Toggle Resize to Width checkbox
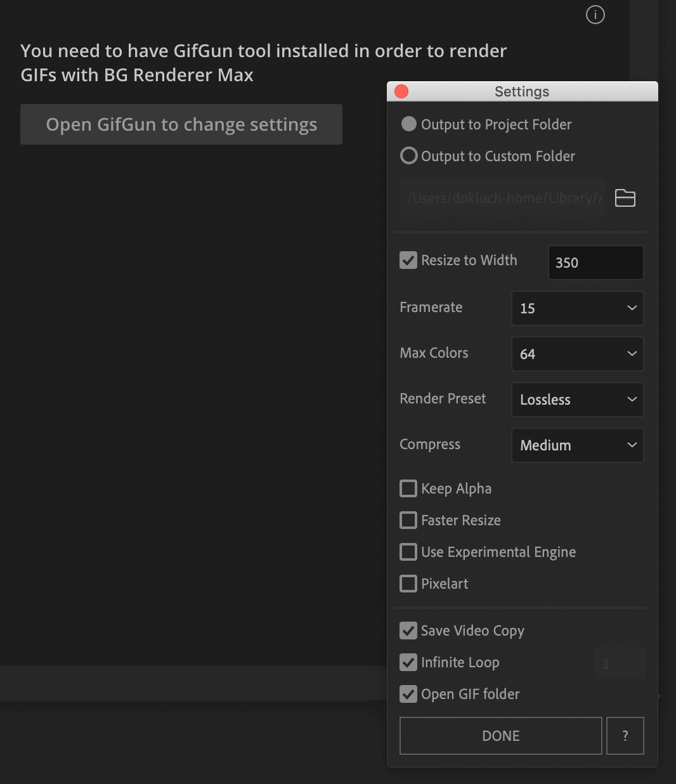 408,260
